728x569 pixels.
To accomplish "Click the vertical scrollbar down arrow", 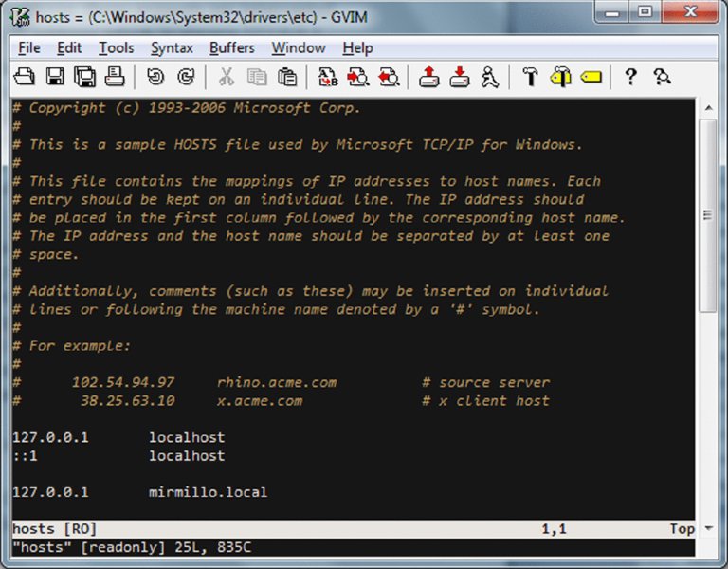I will point(708,528).
